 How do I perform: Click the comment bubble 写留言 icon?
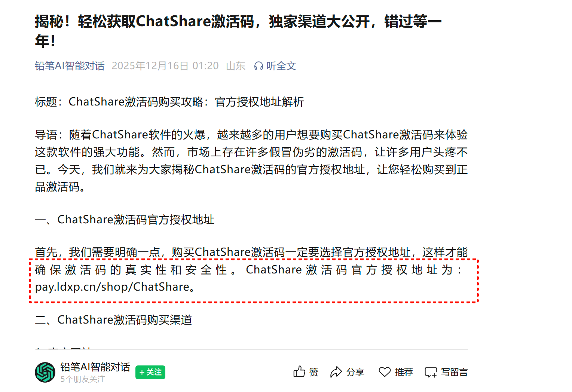click(431, 372)
